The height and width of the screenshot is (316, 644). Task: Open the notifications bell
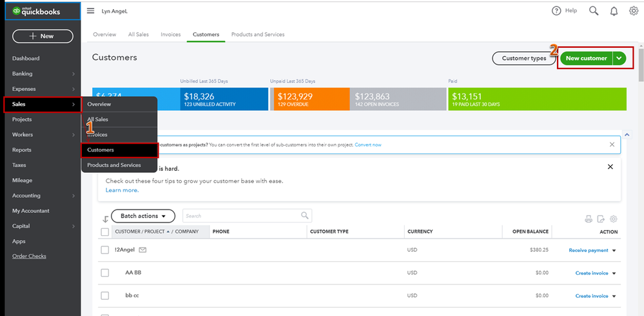[x=614, y=11]
